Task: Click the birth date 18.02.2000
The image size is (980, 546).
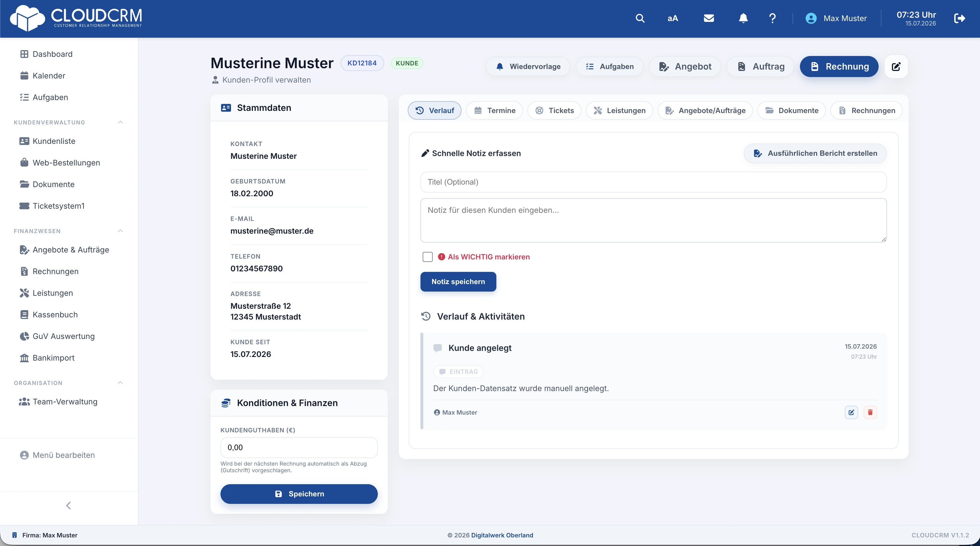Action: [x=252, y=193]
